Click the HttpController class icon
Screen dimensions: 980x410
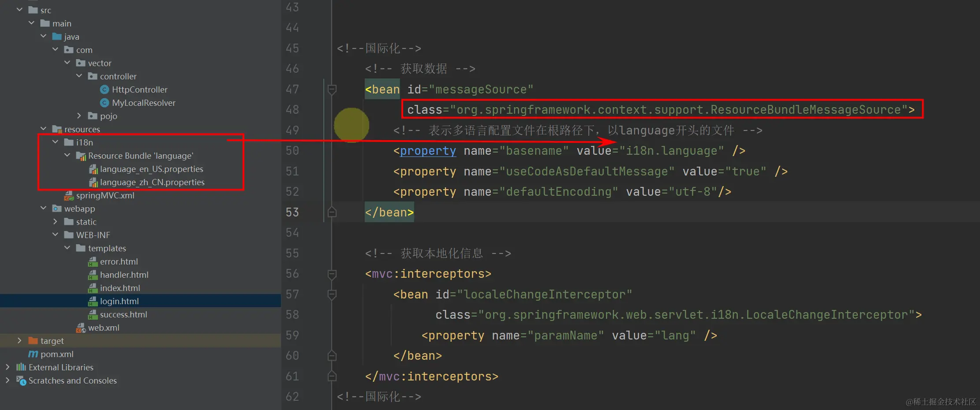pyautogui.click(x=105, y=89)
